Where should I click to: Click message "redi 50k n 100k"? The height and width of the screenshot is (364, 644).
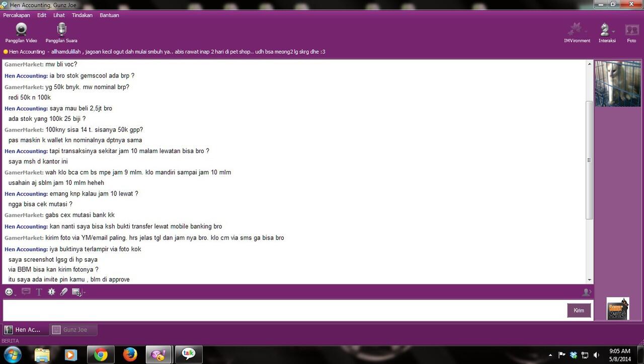30,98
